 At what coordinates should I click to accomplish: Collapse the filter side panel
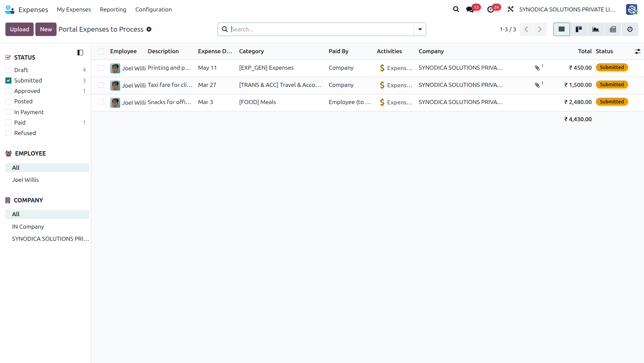click(x=80, y=53)
